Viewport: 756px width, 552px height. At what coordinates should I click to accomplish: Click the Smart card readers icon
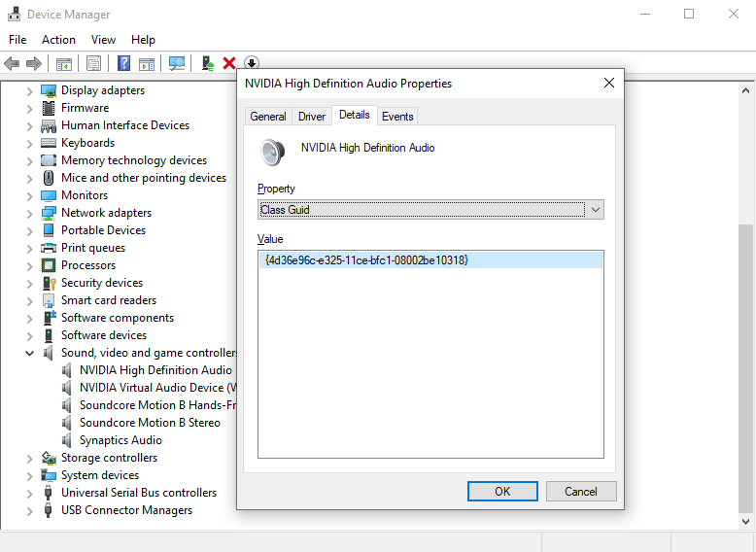[49, 300]
